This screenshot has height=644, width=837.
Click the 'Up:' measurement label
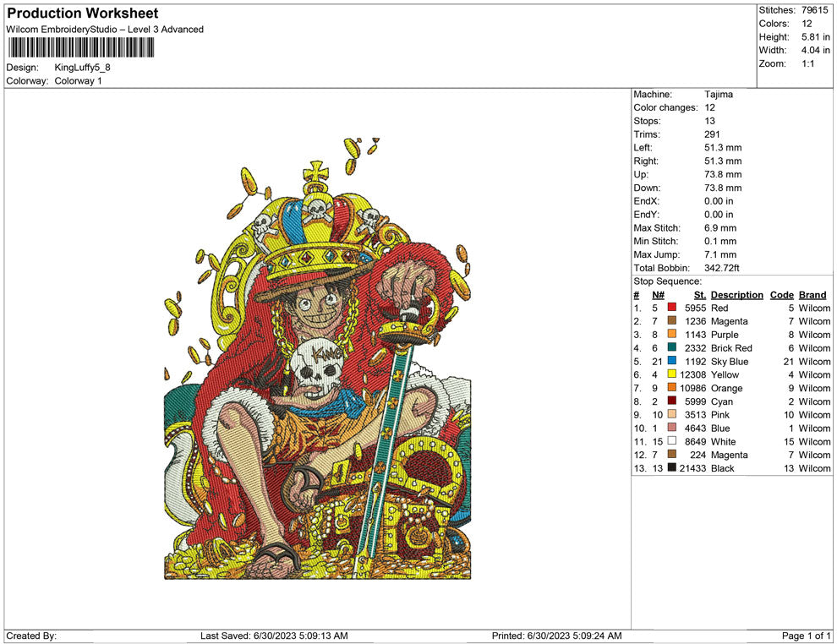coord(641,174)
